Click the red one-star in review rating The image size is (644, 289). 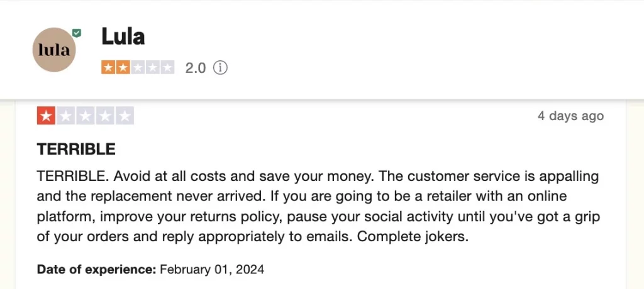click(x=46, y=116)
